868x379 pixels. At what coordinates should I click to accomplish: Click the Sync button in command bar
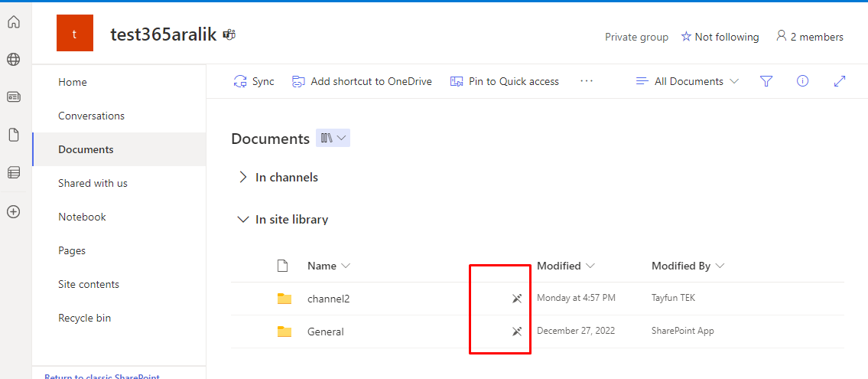point(254,81)
